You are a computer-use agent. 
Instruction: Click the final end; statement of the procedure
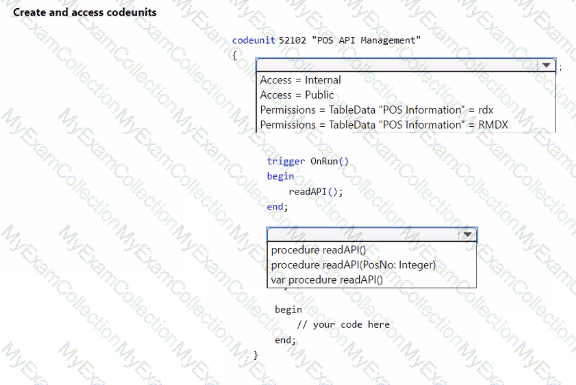pyautogui.click(x=285, y=340)
